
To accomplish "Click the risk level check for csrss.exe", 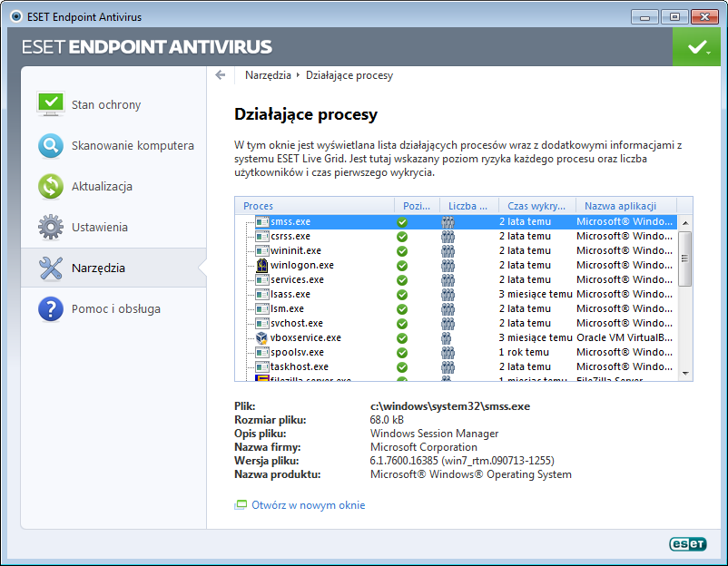I will point(402,237).
